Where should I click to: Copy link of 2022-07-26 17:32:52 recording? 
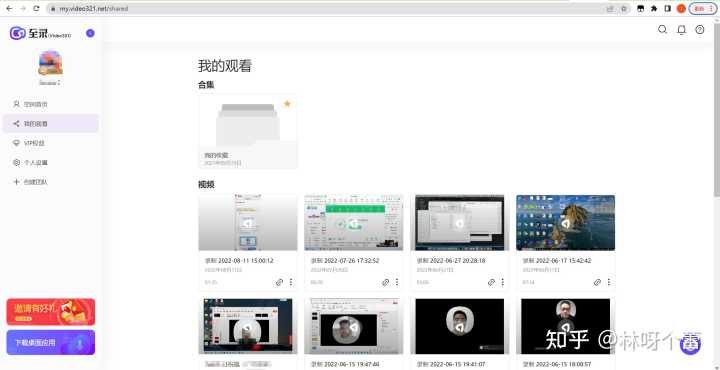385,282
